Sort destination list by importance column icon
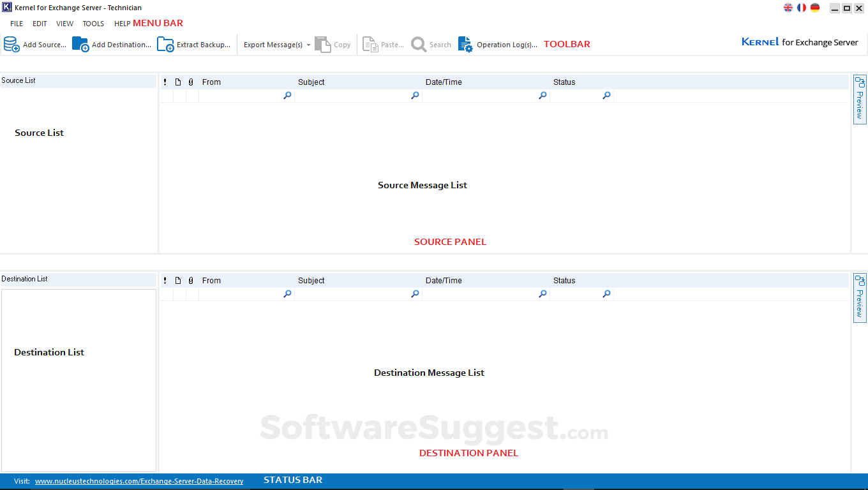868x490 pixels. (165, 281)
